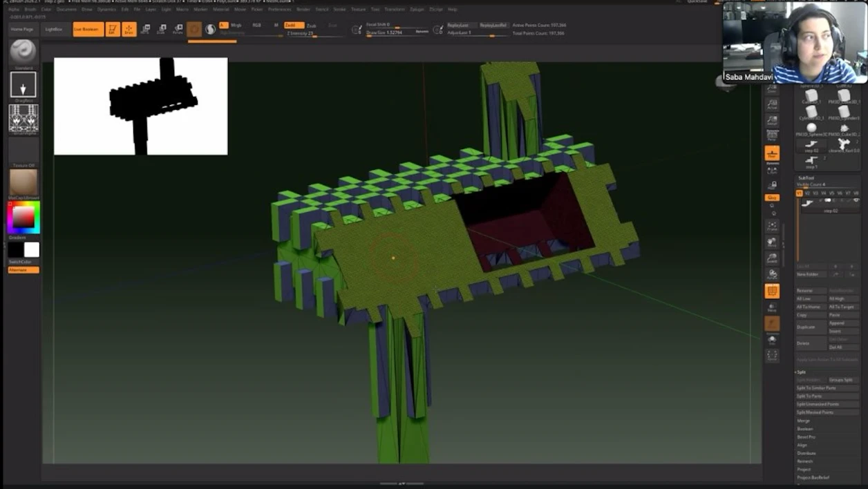868x489 pixels.
Task: Click the Floor grid icon
Action: click(x=772, y=153)
